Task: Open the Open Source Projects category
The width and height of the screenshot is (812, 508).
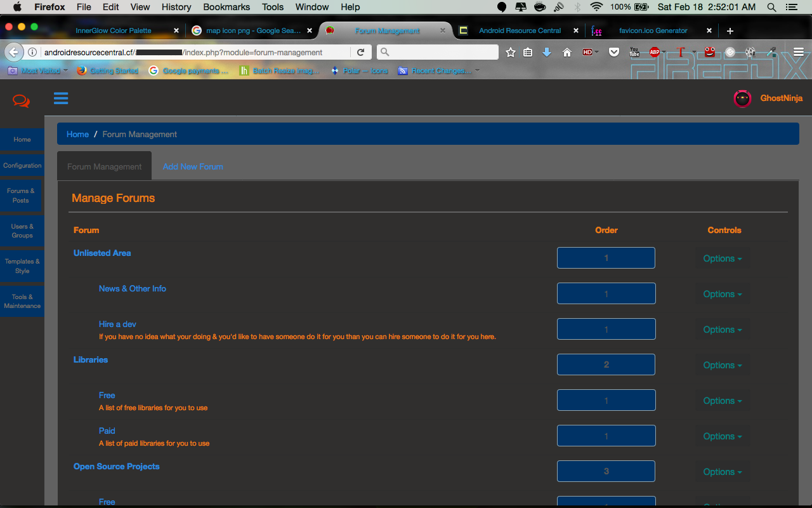Action: 117,466
